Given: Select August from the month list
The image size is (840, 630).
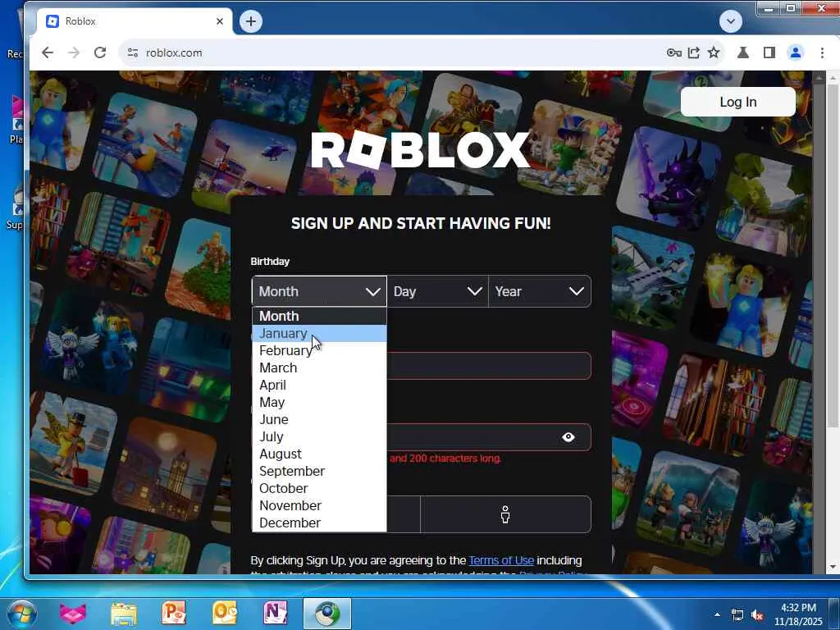Looking at the screenshot, I should [x=319, y=454].
